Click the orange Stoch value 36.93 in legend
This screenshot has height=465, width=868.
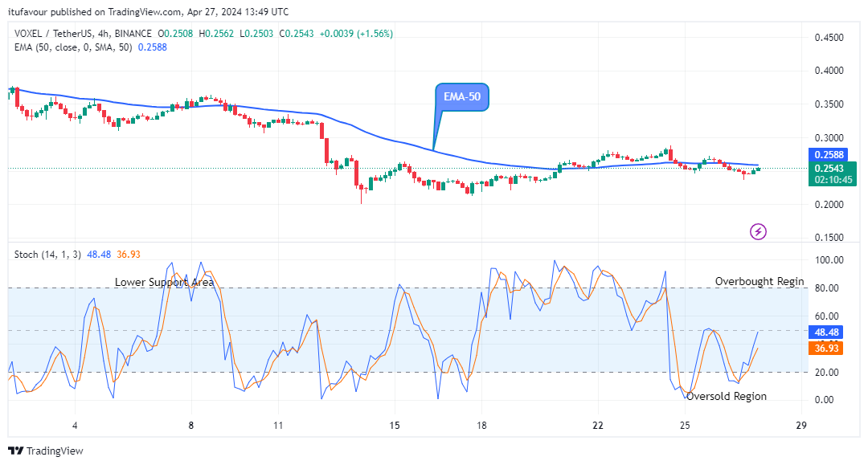(x=129, y=255)
